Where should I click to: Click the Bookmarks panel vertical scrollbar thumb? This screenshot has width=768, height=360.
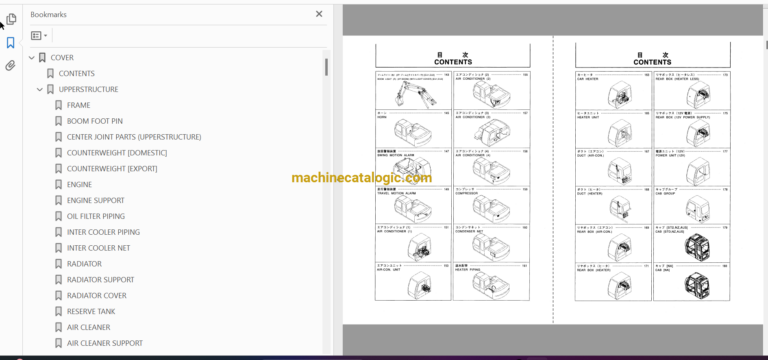pos(326,67)
